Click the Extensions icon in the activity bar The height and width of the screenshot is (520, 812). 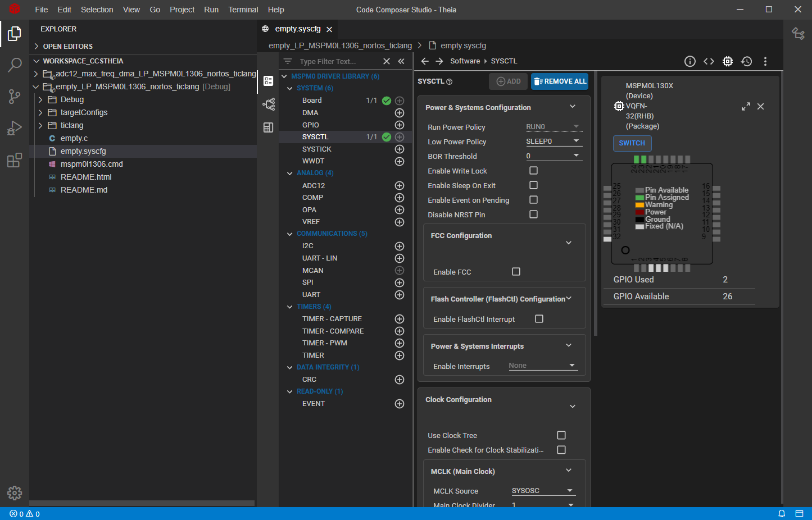[15, 161]
